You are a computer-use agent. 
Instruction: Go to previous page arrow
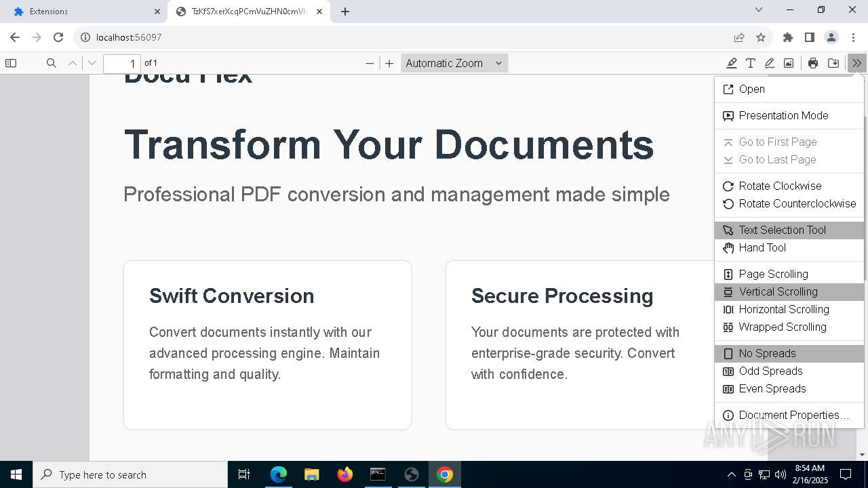tap(73, 63)
